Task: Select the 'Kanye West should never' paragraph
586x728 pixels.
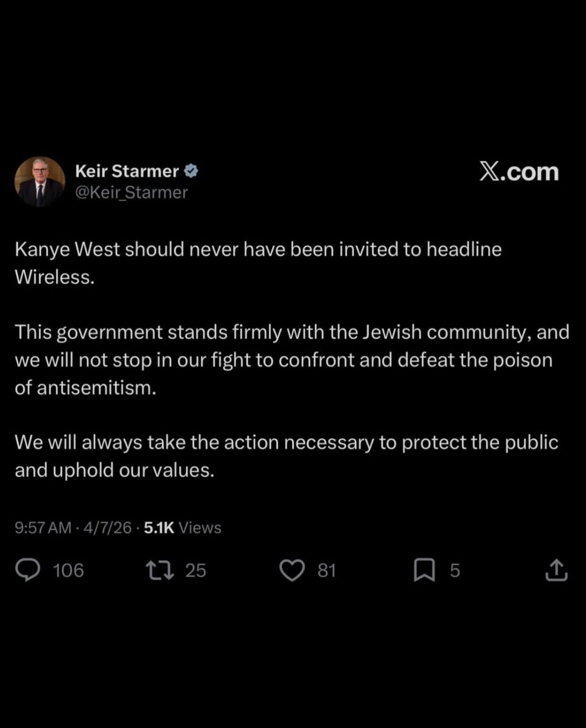Action: tap(258, 263)
